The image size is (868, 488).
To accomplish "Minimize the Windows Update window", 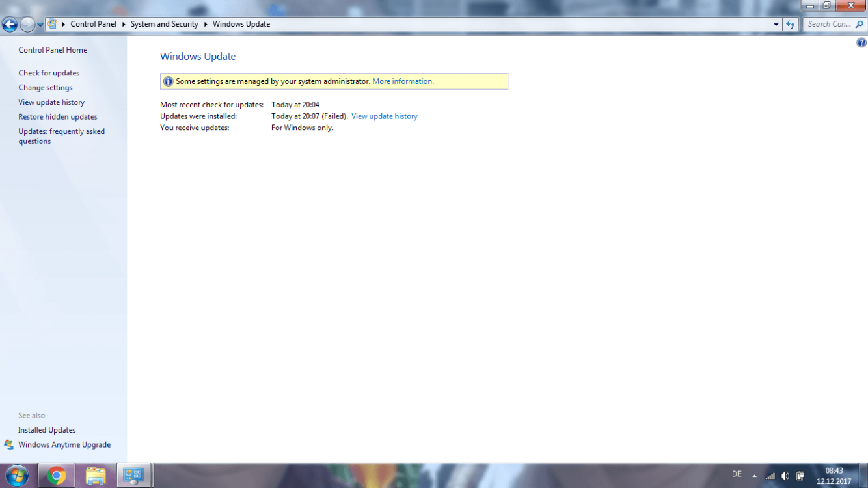I will click(810, 5).
